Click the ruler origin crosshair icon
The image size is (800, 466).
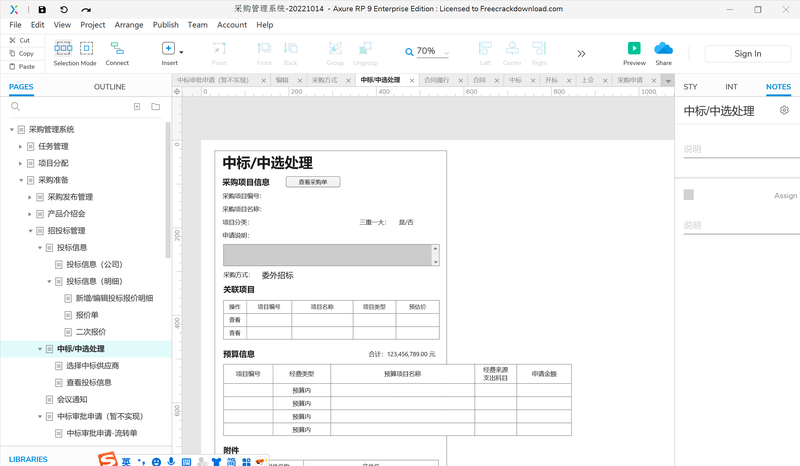tap(177, 92)
